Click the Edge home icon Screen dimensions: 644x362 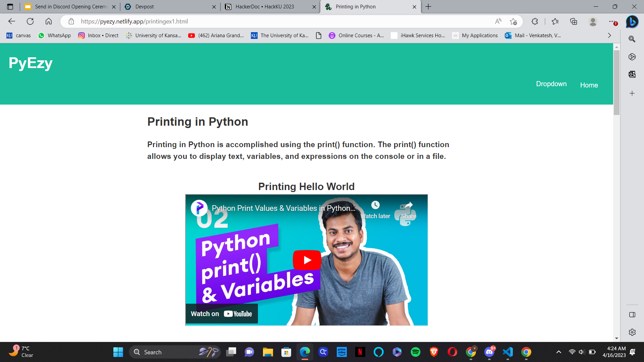(49, 21)
